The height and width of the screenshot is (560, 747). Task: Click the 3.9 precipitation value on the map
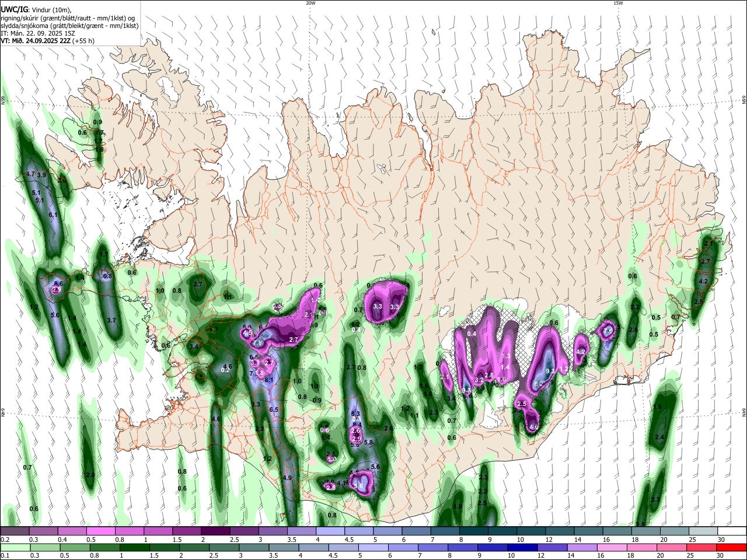point(41,175)
